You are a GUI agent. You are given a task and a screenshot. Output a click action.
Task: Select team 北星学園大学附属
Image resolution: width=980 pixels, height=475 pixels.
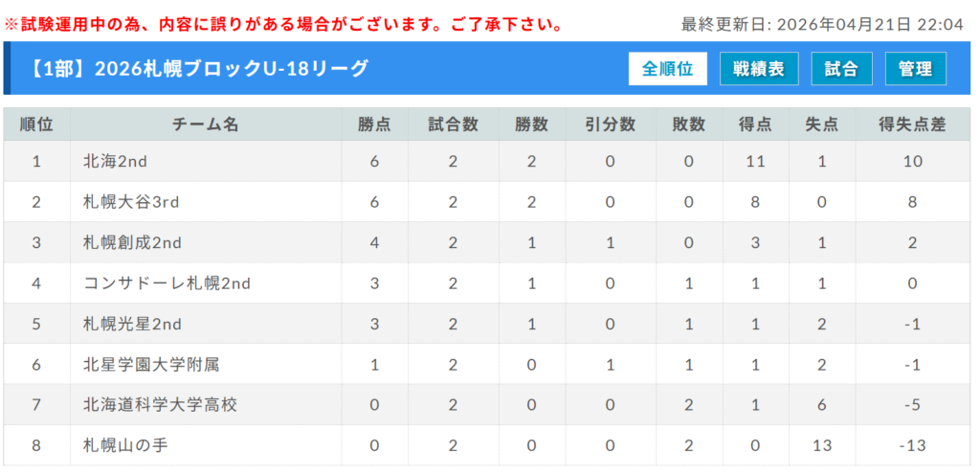151,364
